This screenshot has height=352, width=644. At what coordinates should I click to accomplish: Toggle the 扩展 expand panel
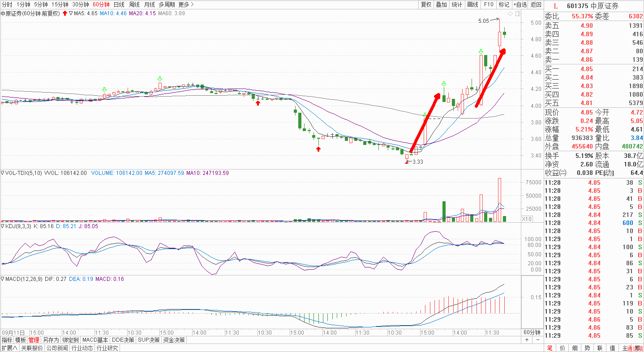coord(9,348)
